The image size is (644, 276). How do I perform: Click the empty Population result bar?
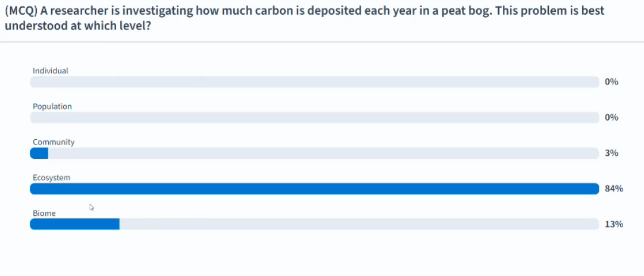coord(314,118)
